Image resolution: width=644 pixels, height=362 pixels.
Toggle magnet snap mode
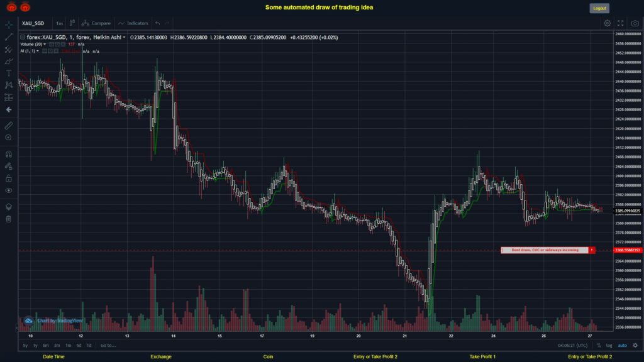[x=9, y=154]
